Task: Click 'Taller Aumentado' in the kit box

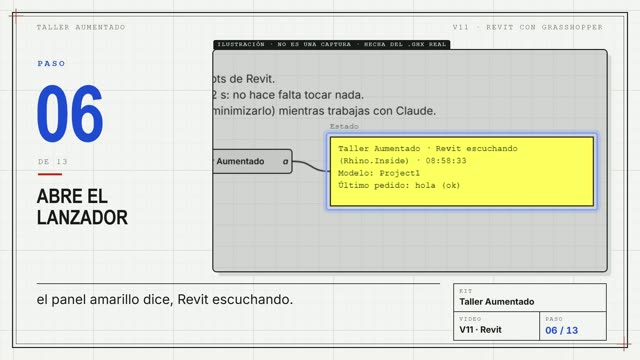Action: click(x=497, y=302)
